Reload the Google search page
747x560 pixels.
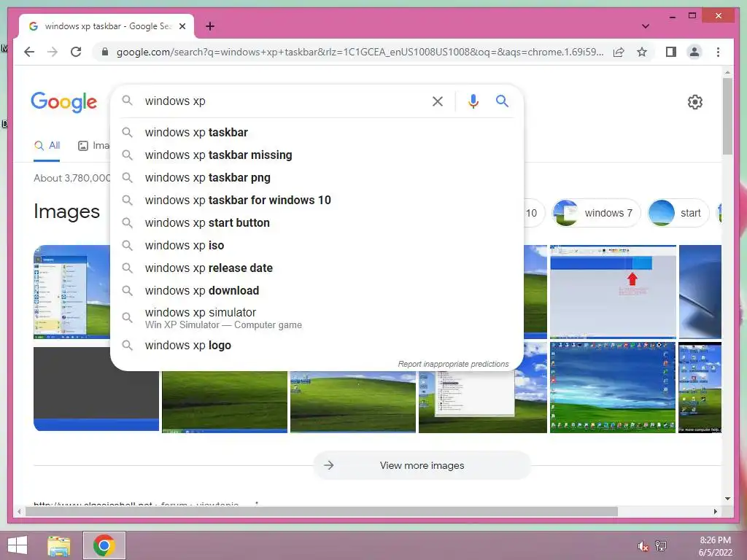click(76, 52)
